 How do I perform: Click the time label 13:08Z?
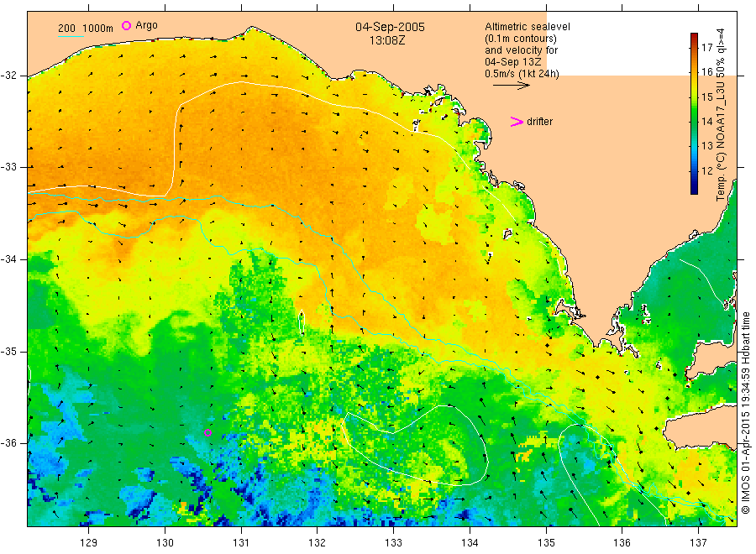point(387,41)
